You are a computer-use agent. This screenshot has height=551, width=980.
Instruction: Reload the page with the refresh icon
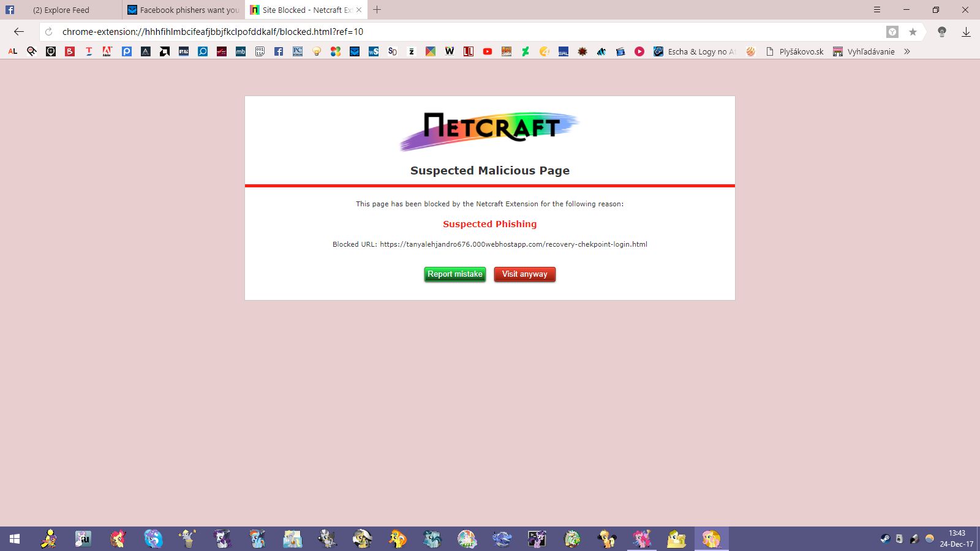(49, 32)
